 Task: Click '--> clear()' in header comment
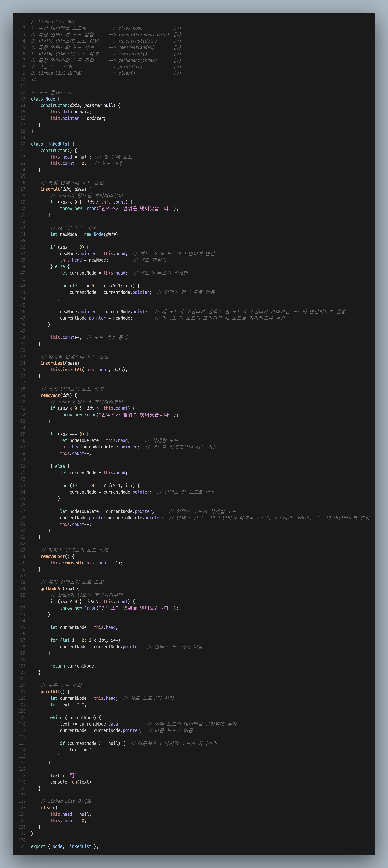click(122, 73)
